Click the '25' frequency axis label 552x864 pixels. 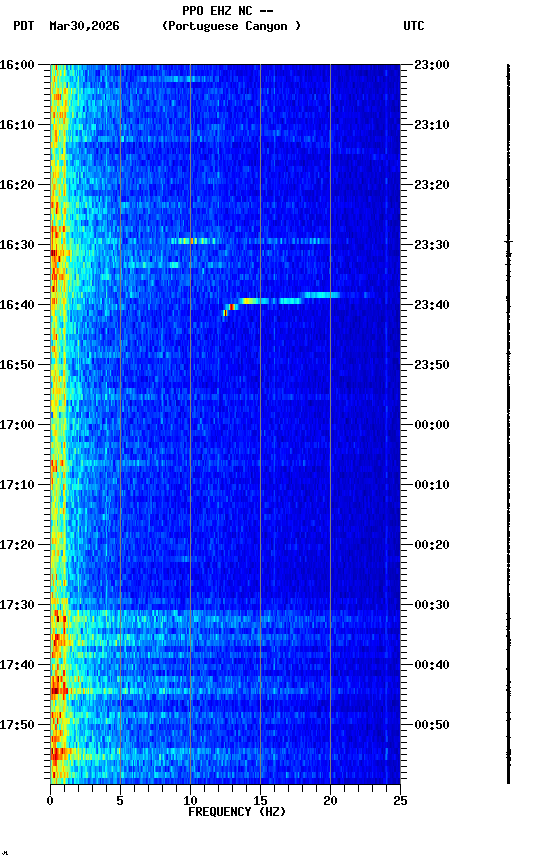click(x=400, y=801)
